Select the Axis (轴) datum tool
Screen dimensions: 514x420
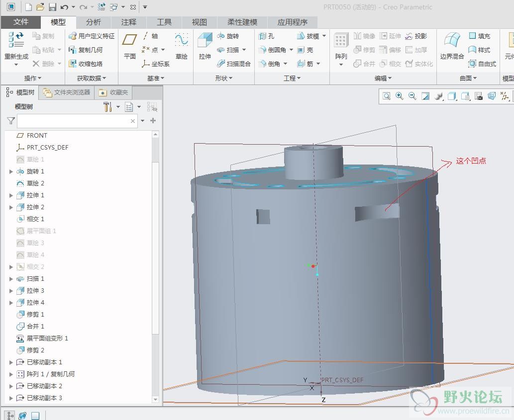pyautogui.click(x=151, y=36)
